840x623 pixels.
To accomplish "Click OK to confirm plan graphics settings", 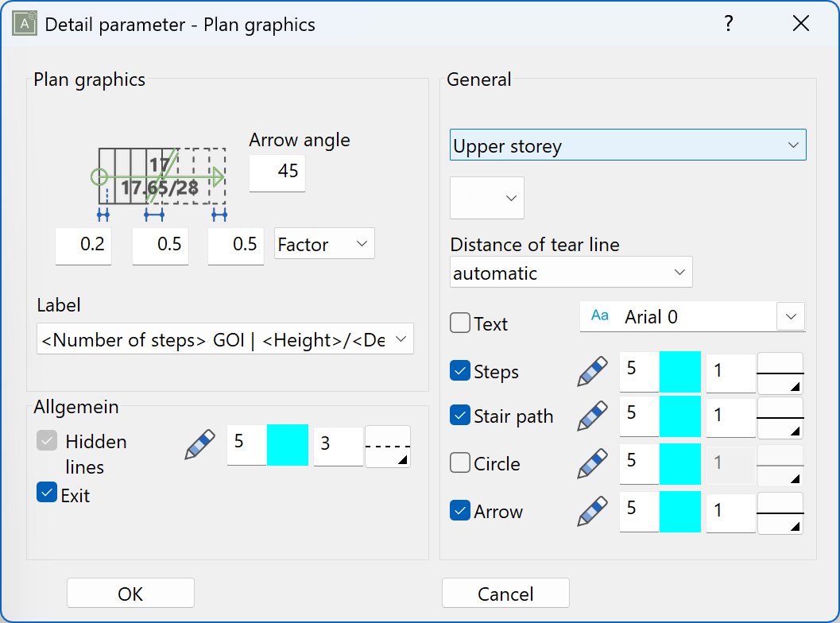I will coord(130,593).
